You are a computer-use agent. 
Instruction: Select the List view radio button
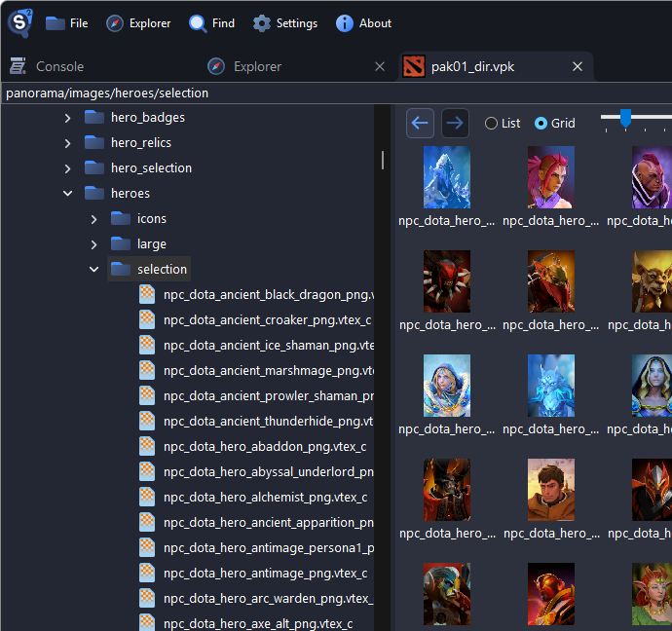(491, 124)
